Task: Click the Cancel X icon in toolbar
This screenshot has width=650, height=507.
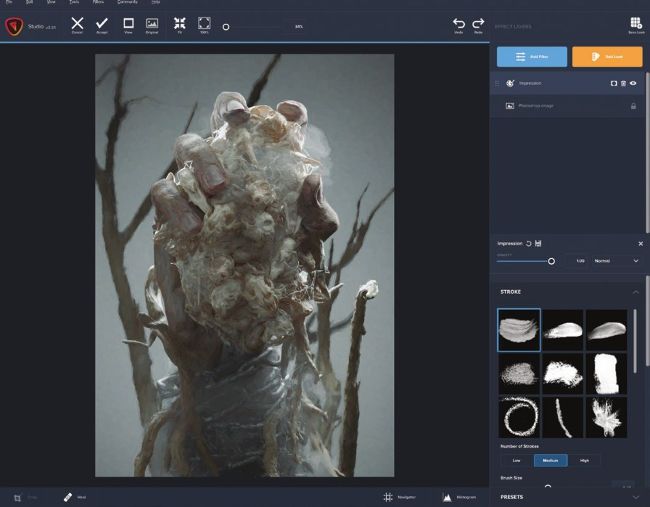Action: (77, 24)
